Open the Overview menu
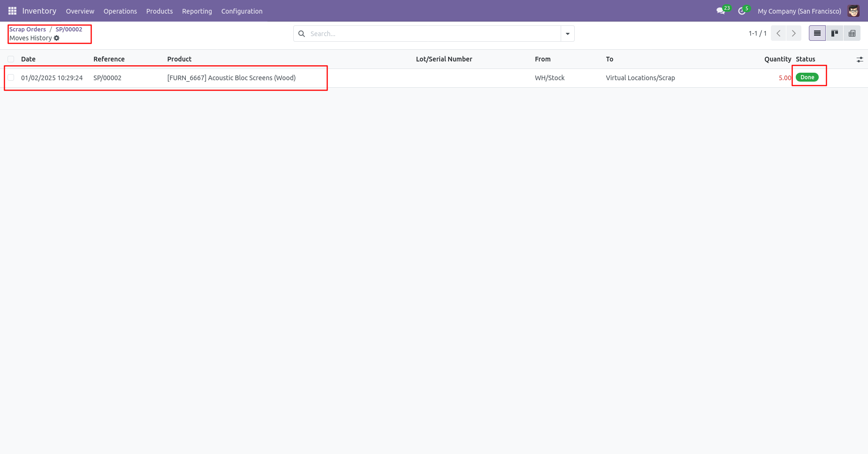Image resolution: width=868 pixels, height=454 pixels. click(80, 11)
